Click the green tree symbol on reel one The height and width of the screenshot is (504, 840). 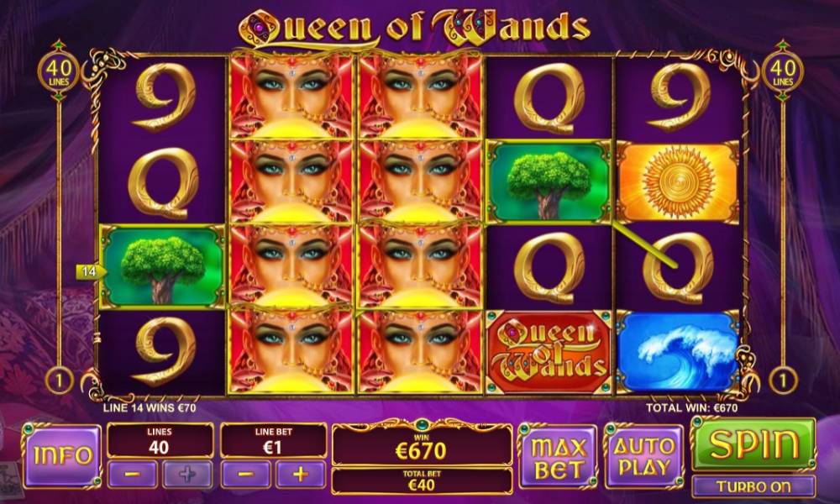(162, 267)
